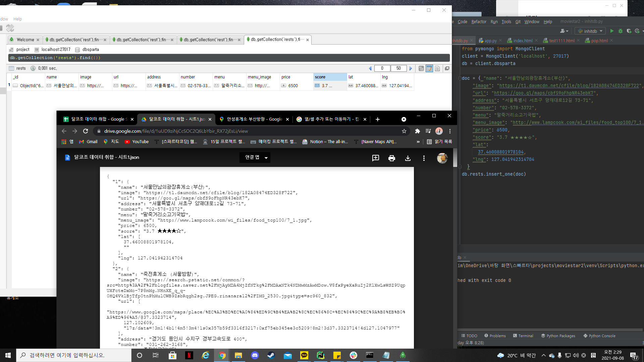This screenshot has width=644, height=362.
Task: Click the green debug bug icon
Action: [x=621, y=31]
